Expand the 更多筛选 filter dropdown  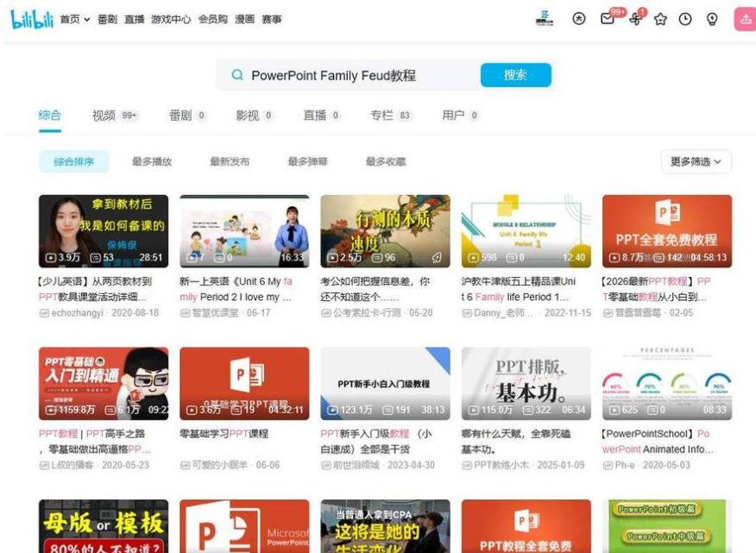696,161
